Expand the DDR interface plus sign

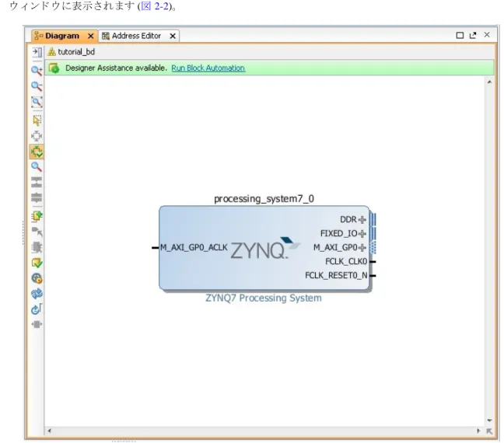(x=362, y=220)
